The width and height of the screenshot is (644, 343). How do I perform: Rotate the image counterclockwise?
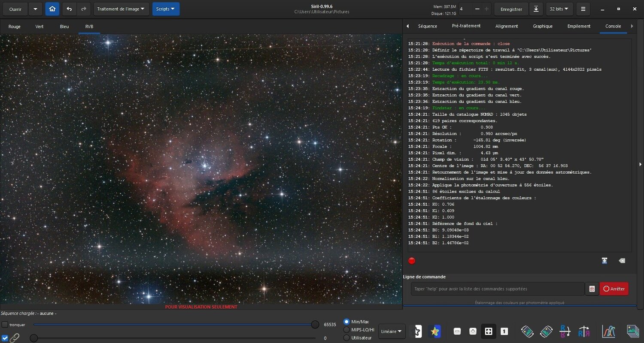point(528,331)
